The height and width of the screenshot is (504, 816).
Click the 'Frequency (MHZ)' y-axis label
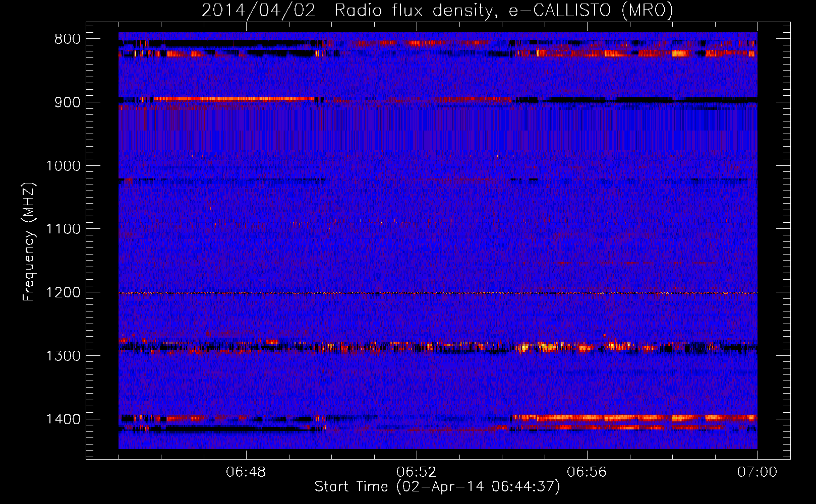(29, 242)
